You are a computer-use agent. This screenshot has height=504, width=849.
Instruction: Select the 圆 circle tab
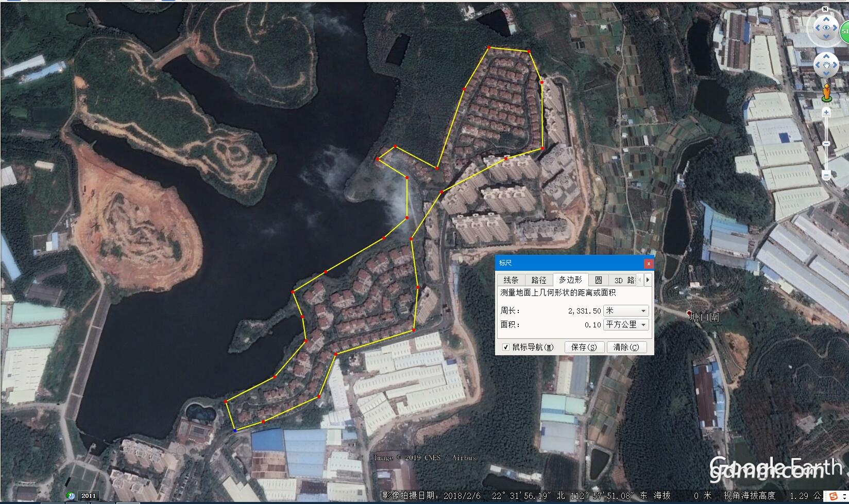coord(598,280)
